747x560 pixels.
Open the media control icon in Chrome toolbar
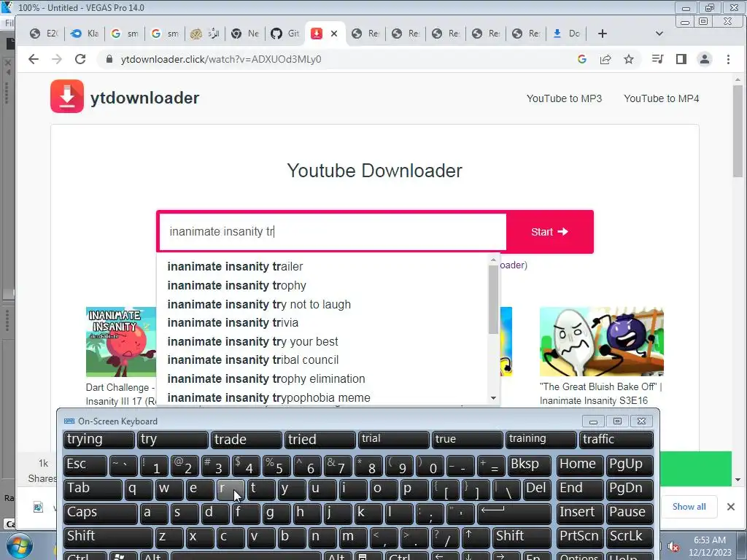657,59
